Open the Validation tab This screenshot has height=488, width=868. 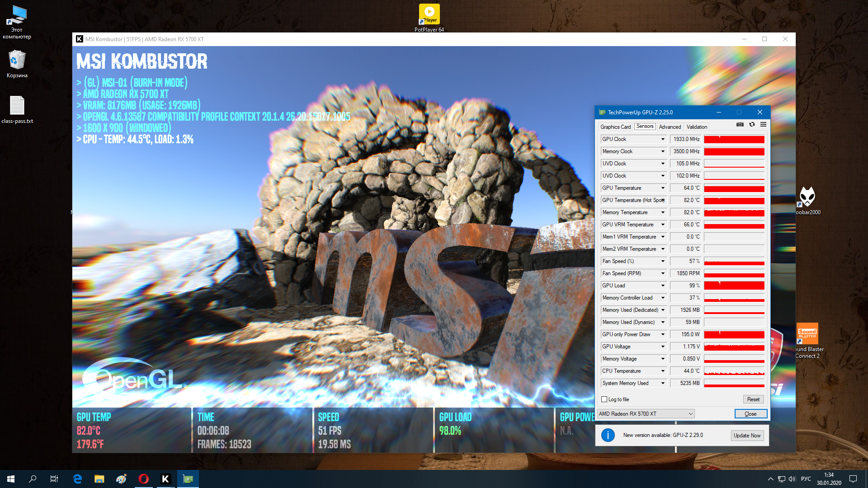[697, 127]
